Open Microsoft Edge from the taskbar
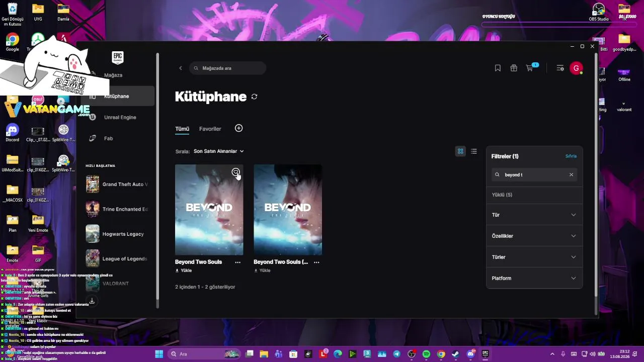The height and width of the screenshot is (362, 644). [338, 354]
